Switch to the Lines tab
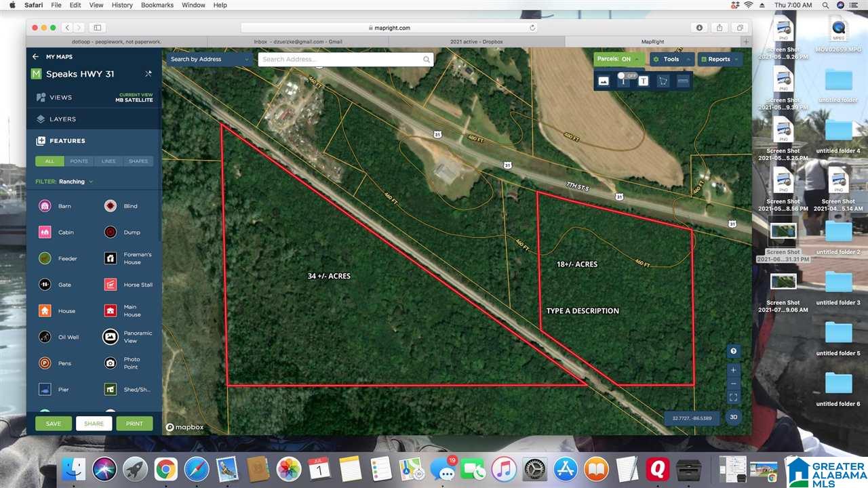The height and width of the screenshot is (488, 868). pos(108,161)
